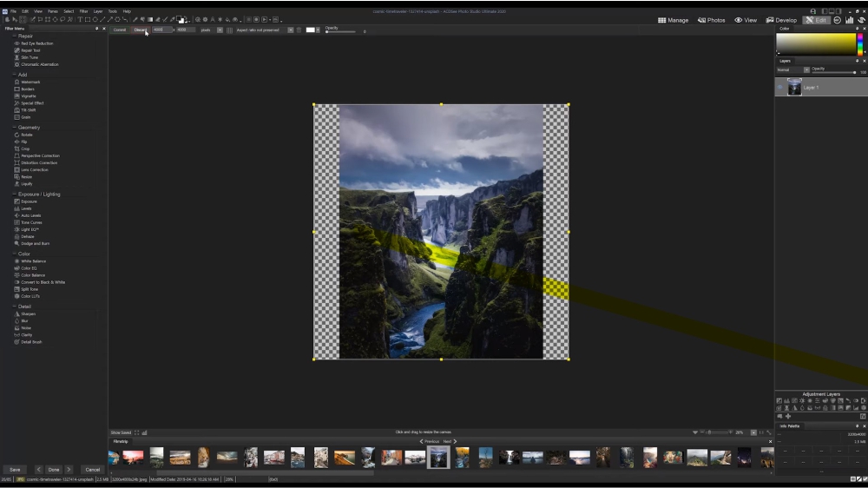The image size is (868, 488).
Task: Toggle the grid overlay button in options bar
Action: tap(230, 30)
